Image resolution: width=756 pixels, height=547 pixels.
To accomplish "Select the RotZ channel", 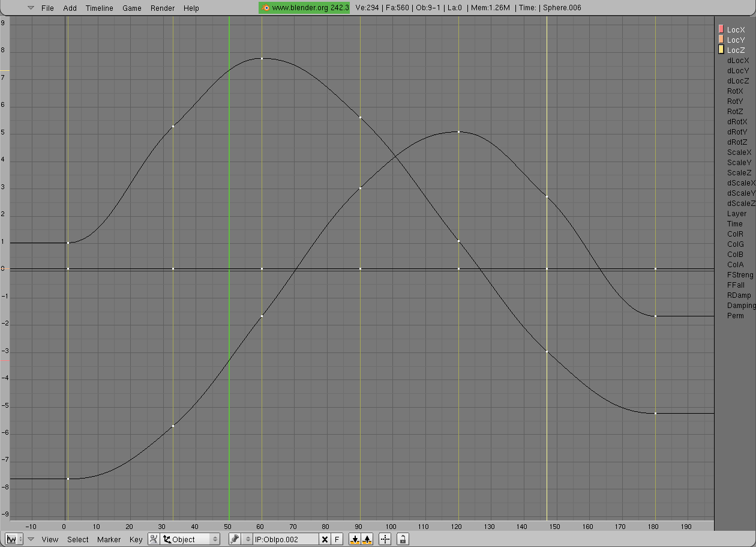I will click(735, 111).
